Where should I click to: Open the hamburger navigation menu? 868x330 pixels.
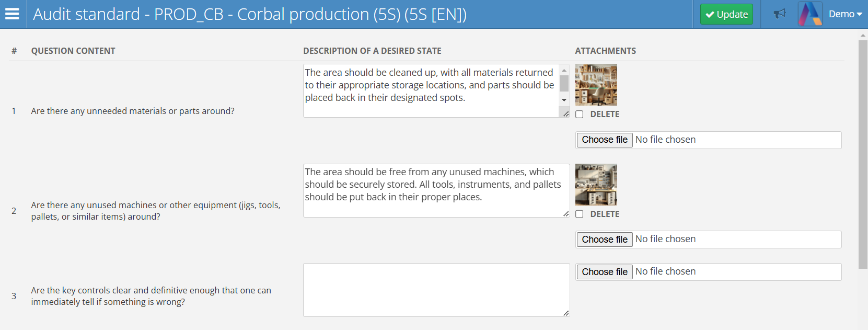click(12, 14)
